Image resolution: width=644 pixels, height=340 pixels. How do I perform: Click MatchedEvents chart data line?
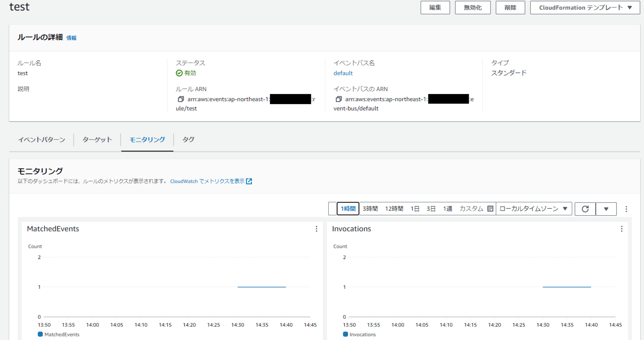click(x=261, y=287)
